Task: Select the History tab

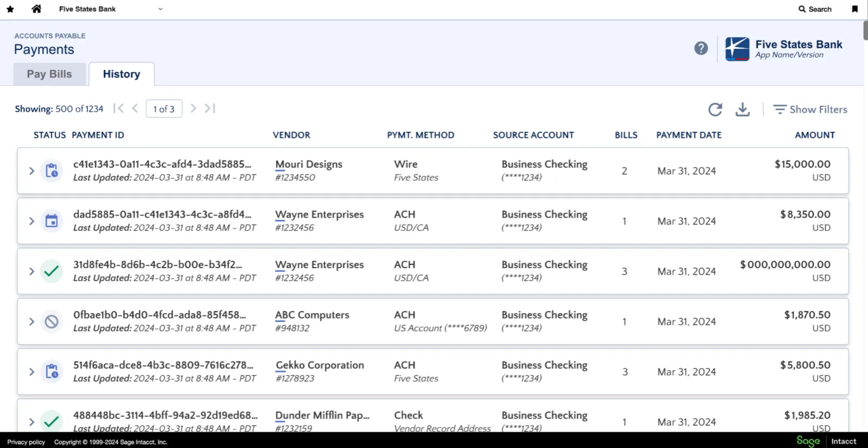Action: (x=122, y=74)
